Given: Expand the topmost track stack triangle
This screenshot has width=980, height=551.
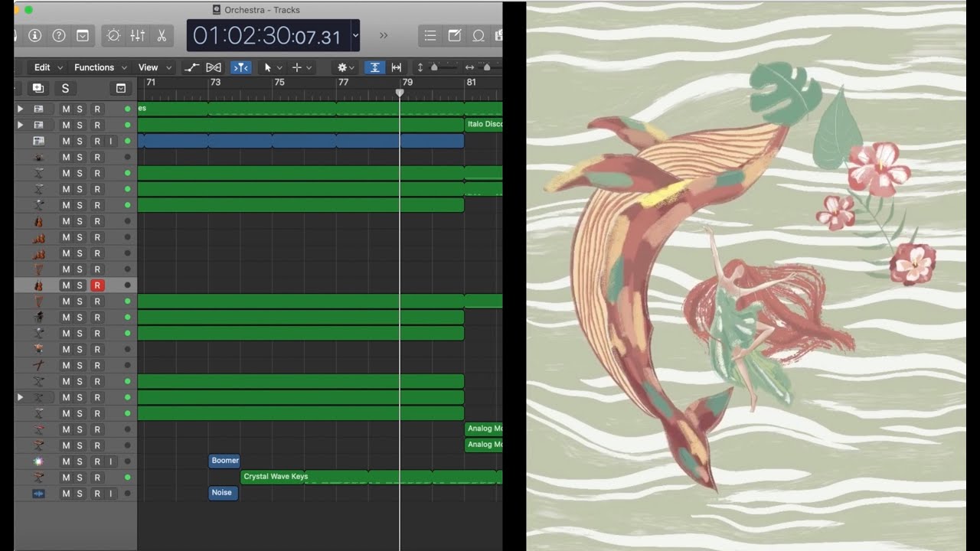Looking at the screenshot, I should 21,109.
